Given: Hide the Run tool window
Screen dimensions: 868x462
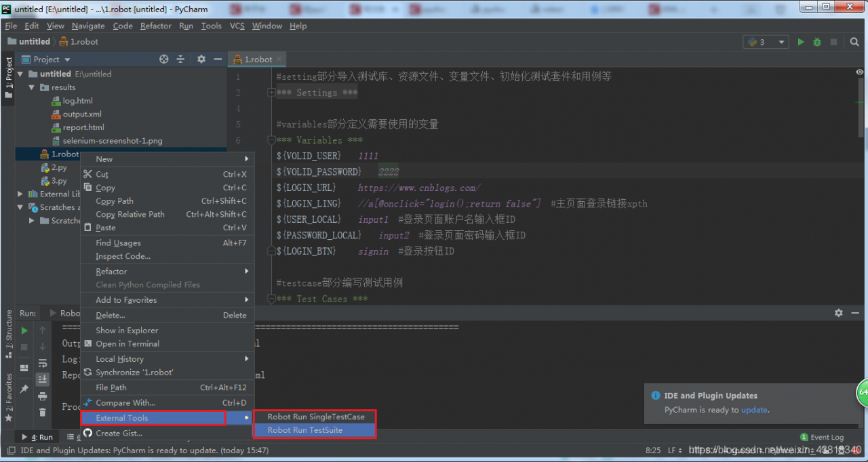Looking at the screenshot, I should tap(855, 313).
